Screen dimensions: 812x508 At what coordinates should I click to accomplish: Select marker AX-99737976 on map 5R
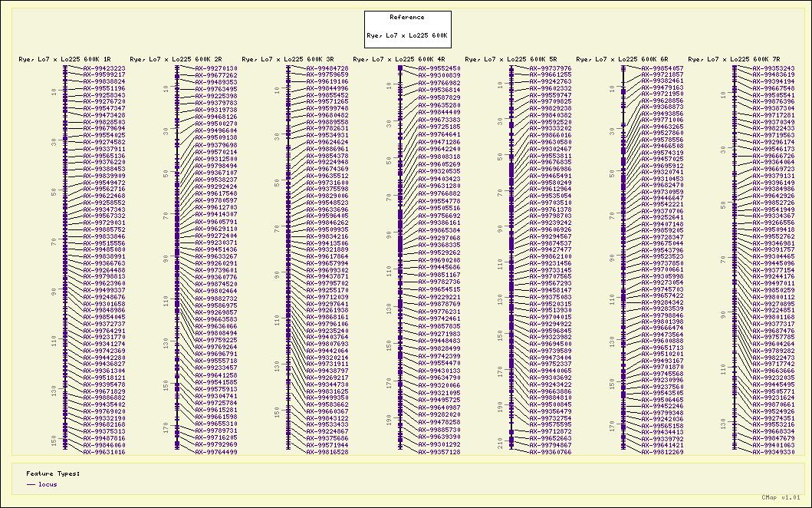click(551, 69)
